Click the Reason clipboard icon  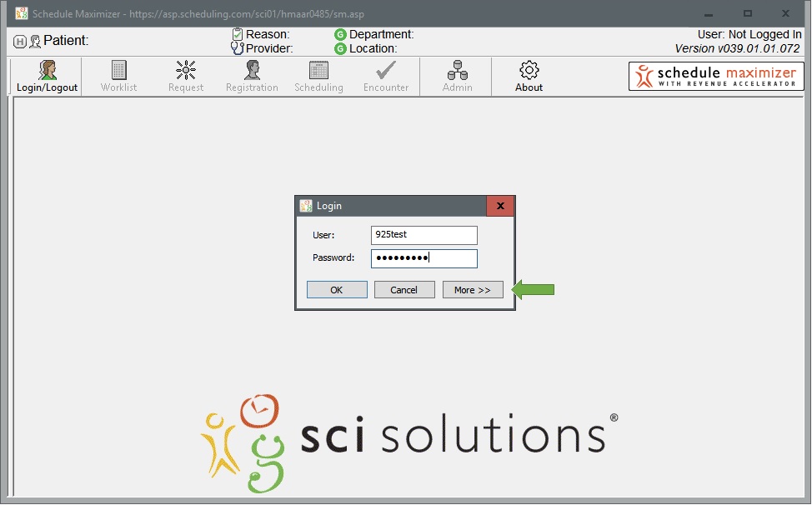[237, 34]
